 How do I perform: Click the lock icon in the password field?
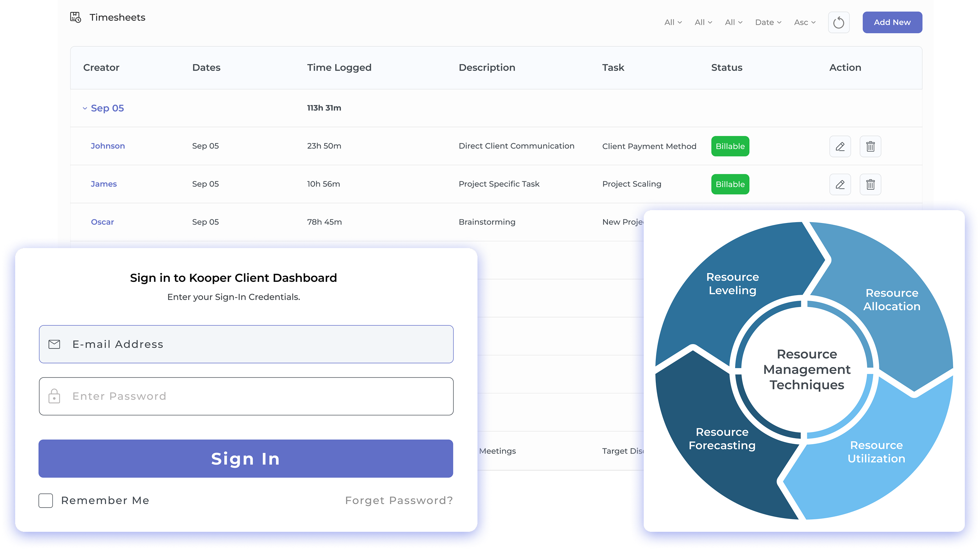[54, 396]
